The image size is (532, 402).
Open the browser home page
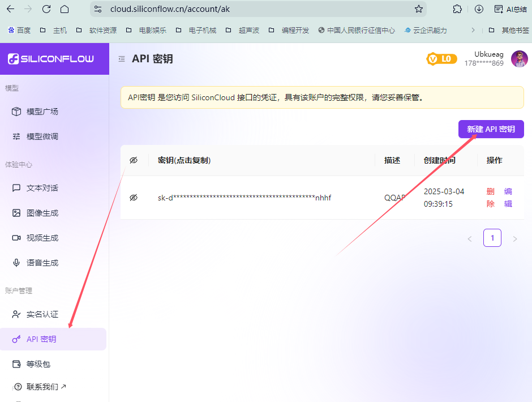tap(65, 9)
